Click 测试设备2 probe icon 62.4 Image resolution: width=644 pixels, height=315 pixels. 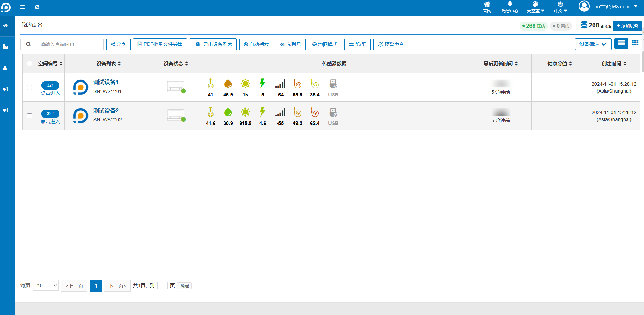pyautogui.click(x=315, y=112)
